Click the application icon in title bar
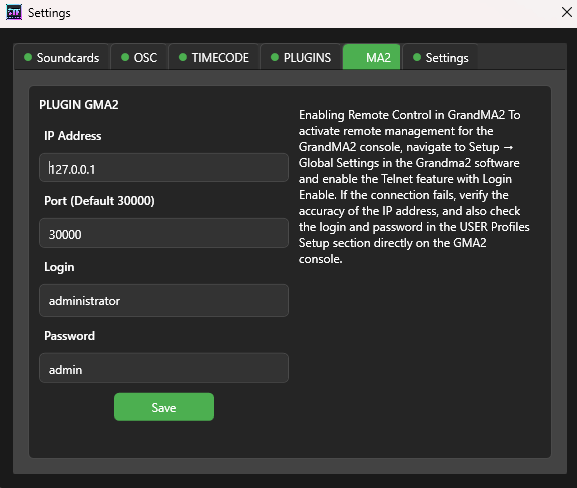This screenshot has height=488, width=577. pyautogui.click(x=14, y=13)
